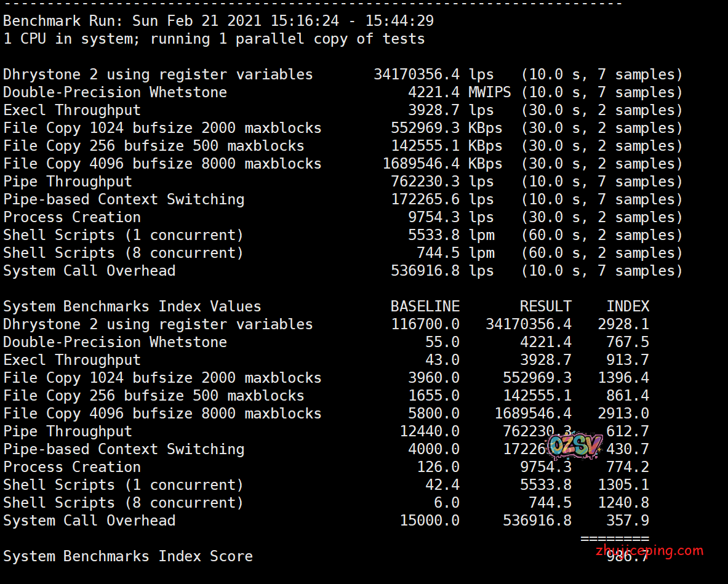Select the Shell Scripts index value 1305.1
Image resolution: width=728 pixels, height=584 pixels.
click(623, 485)
